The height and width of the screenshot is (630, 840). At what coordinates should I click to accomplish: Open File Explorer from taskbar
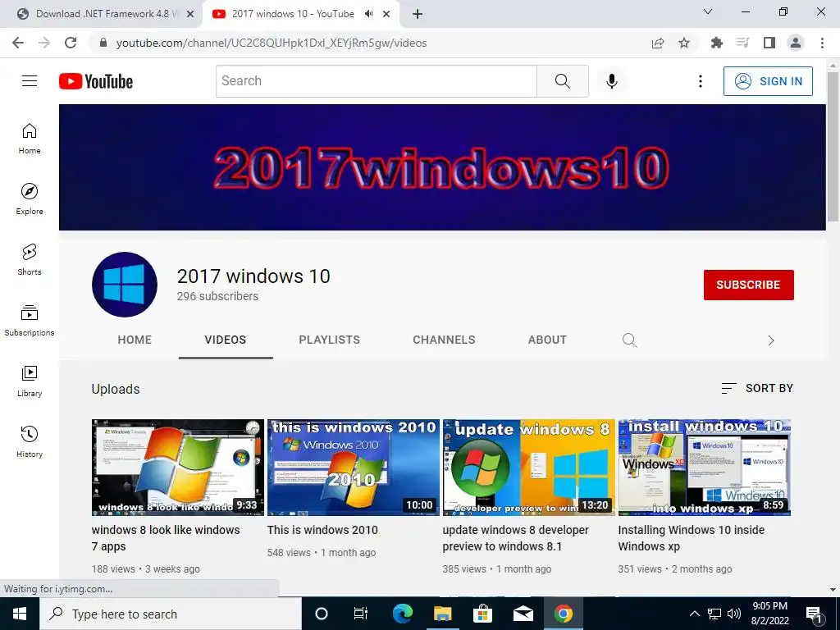pyautogui.click(x=442, y=614)
